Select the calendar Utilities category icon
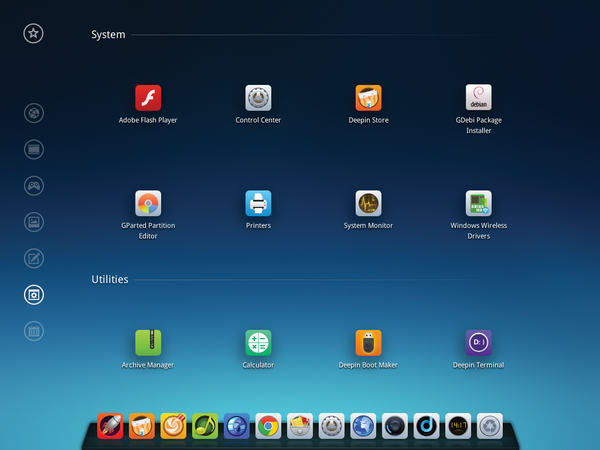 [x=34, y=331]
